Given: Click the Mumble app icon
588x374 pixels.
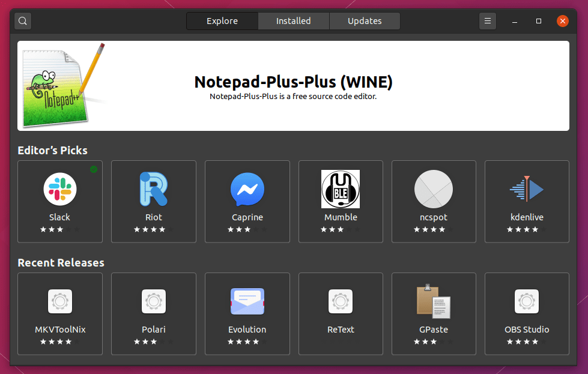Looking at the screenshot, I should [341, 189].
